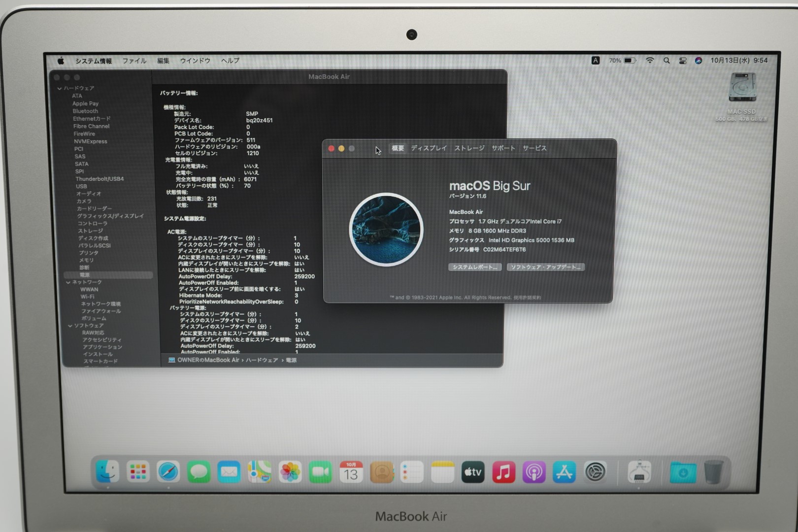The height and width of the screenshot is (532, 798).
Task: Switch to the サービス tab
Action: point(534,148)
